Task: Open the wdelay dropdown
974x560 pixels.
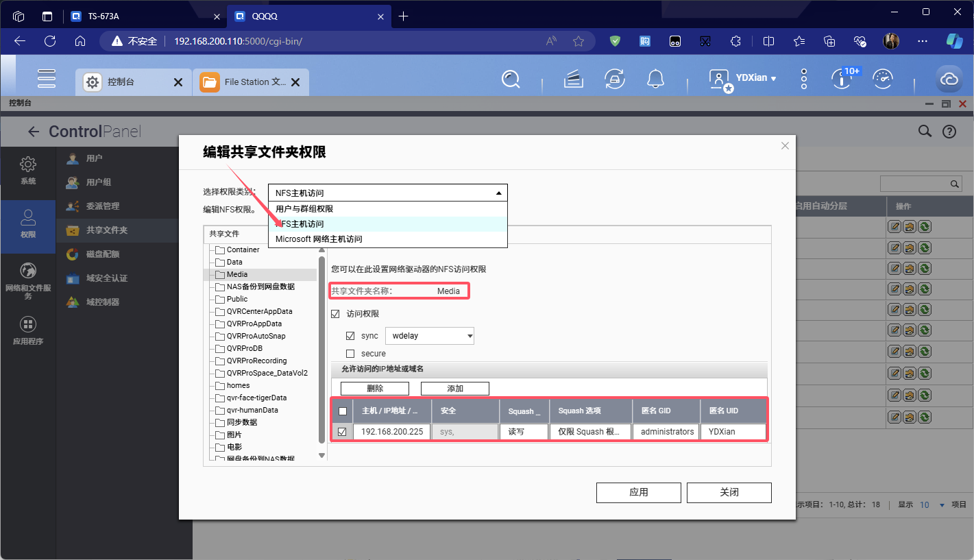Action: (x=430, y=336)
